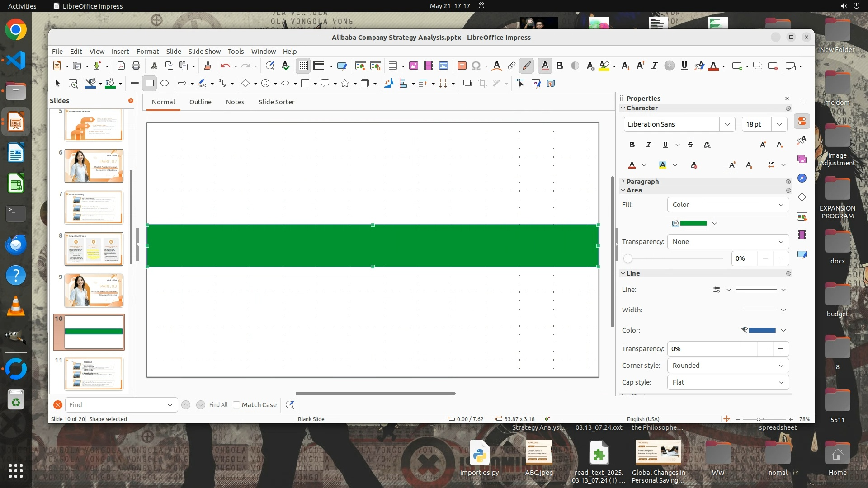
Task: Select the Ellipse drawing tool
Action: coord(165,83)
